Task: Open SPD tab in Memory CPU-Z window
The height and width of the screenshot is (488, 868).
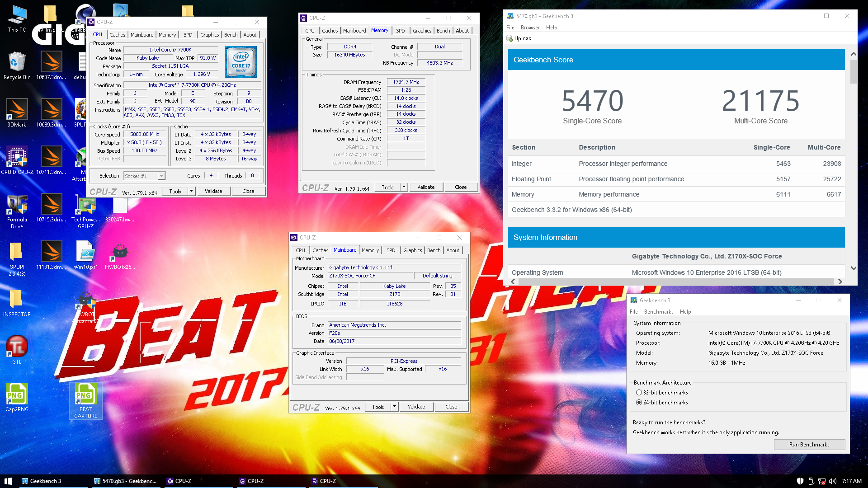Action: coord(401,31)
